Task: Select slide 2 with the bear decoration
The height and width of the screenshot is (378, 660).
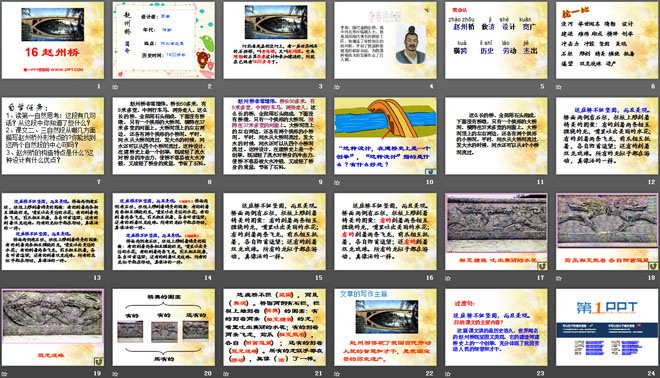Action: coord(163,40)
